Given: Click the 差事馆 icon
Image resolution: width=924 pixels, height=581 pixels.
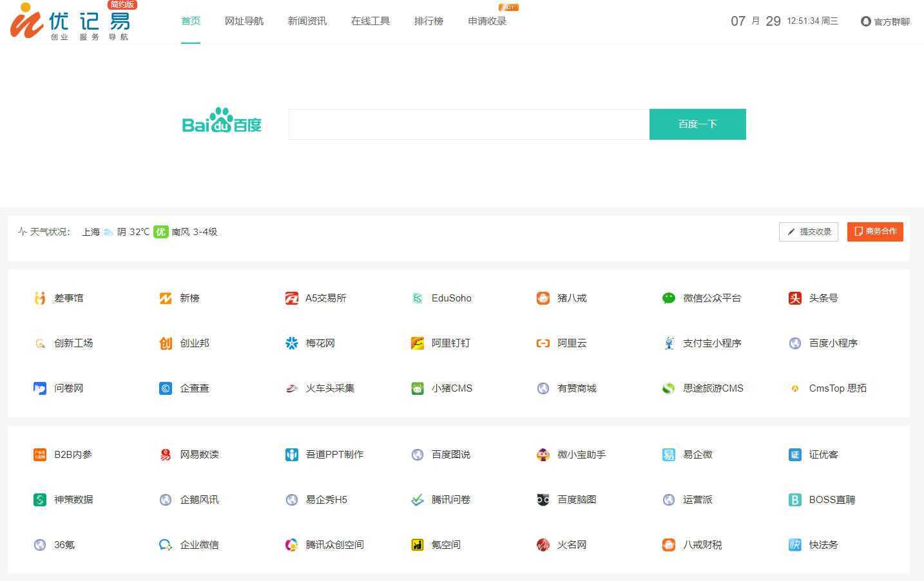Looking at the screenshot, I should click(x=40, y=298).
